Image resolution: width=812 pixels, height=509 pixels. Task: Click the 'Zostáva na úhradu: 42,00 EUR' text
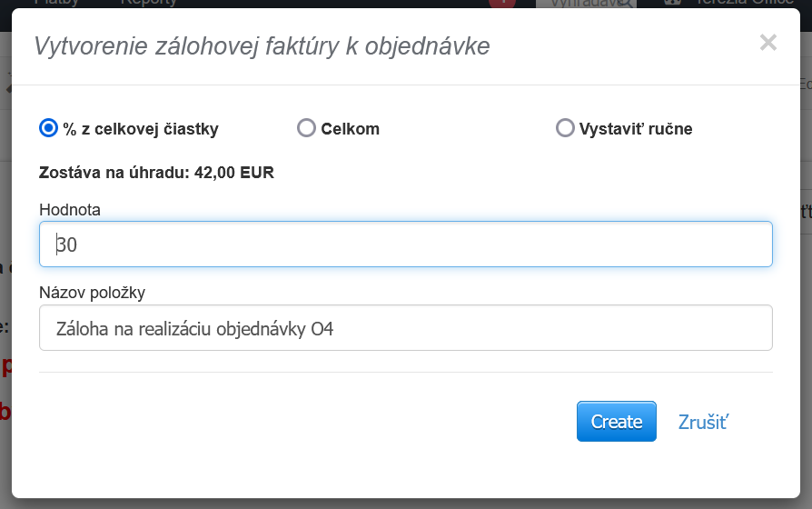click(x=156, y=172)
